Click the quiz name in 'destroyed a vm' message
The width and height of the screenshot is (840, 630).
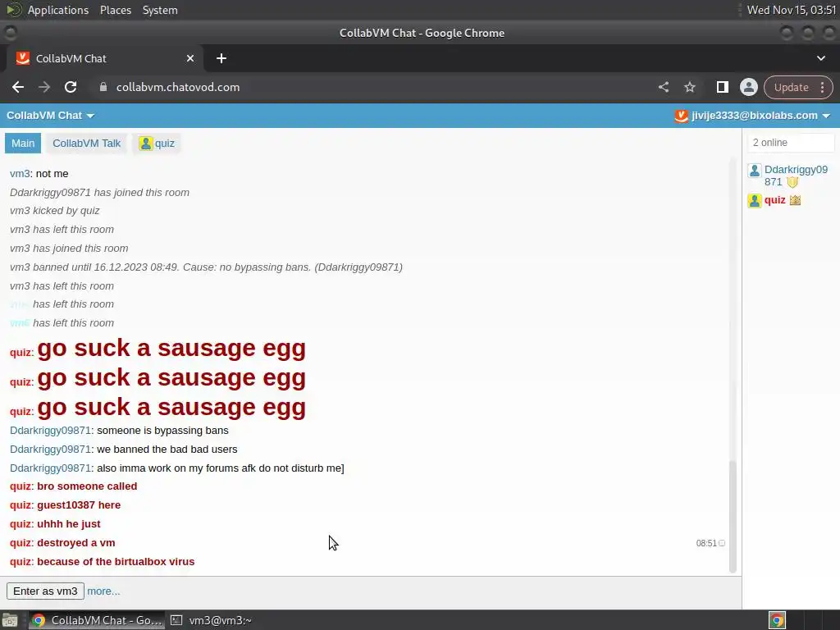click(x=21, y=543)
